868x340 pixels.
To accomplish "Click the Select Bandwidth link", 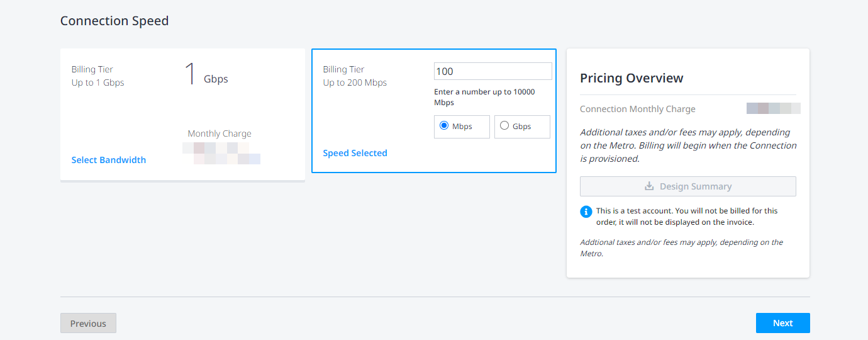I will tap(109, 160).
